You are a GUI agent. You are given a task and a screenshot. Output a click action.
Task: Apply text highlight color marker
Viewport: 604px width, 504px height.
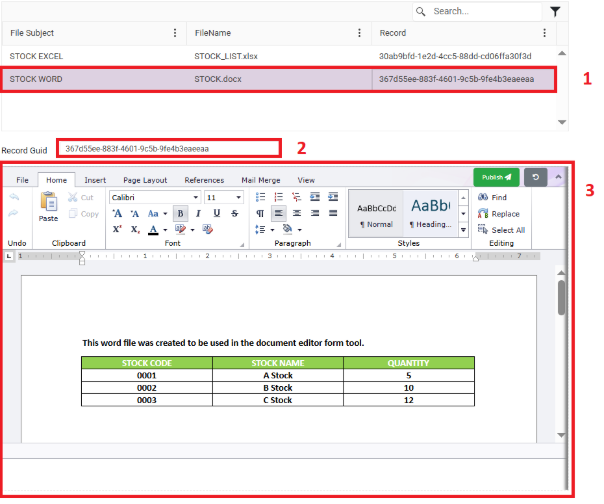pyautogui.click(x=180, y=229)
